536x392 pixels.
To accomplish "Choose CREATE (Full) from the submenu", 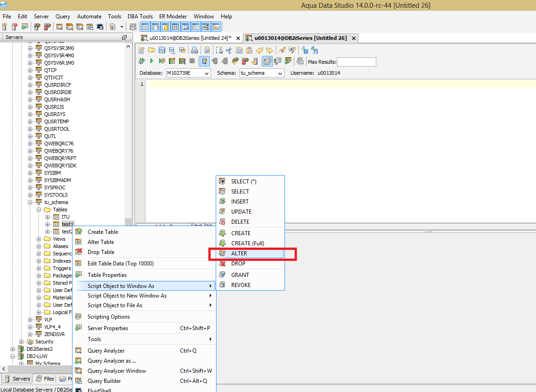I will 250,243.
